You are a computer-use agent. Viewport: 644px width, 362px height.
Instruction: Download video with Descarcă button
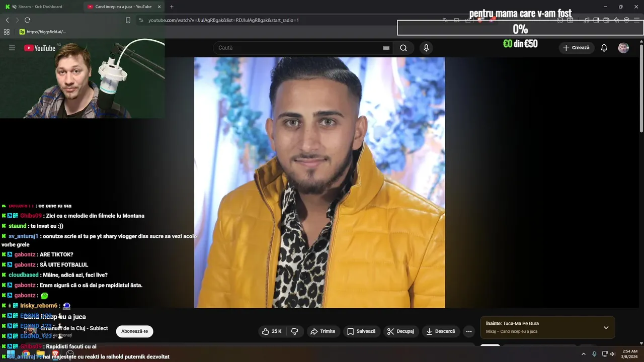(x=440, y=331)
